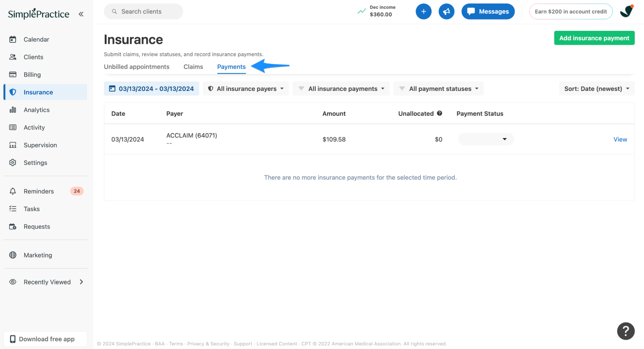Click the Recently Viewed eye icon
The width and height of the screenshot is (644, 349).
tap(13, 282)
